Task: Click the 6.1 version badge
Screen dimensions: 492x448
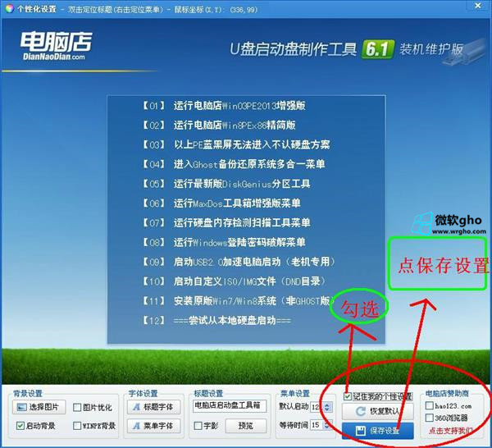Action: tap(378, 49)
